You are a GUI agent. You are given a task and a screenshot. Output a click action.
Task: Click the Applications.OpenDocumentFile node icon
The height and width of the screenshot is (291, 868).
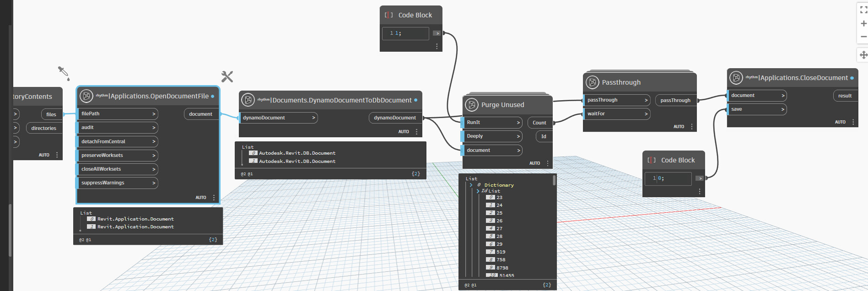(86, 96)
